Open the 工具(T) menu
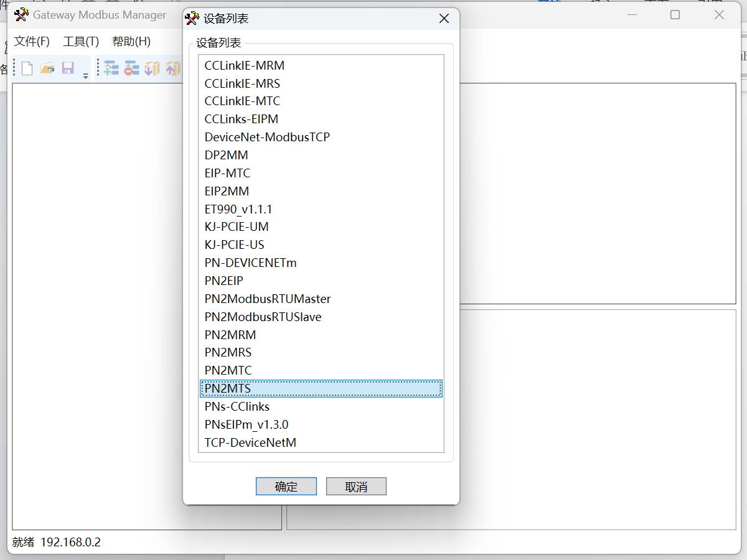This screenshot has width=747, height=560. coord(81,42)
